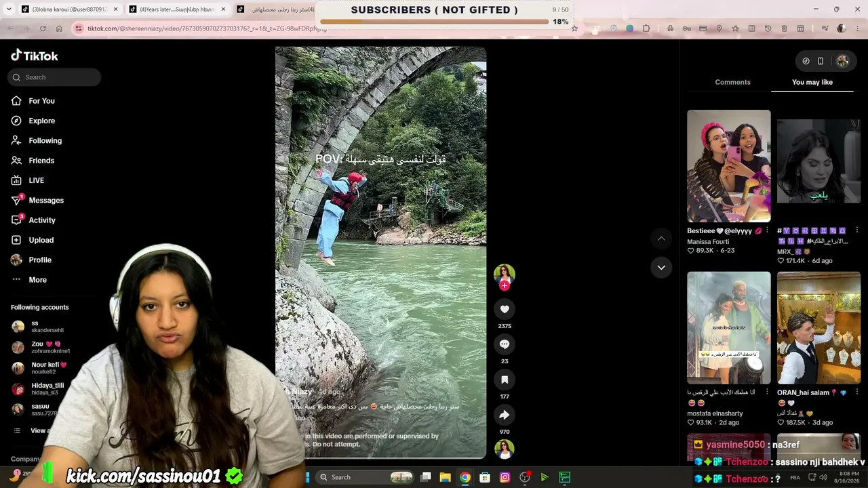Bookmark this page with the star
Screen dimensions: 868x488
coord(574,28)
